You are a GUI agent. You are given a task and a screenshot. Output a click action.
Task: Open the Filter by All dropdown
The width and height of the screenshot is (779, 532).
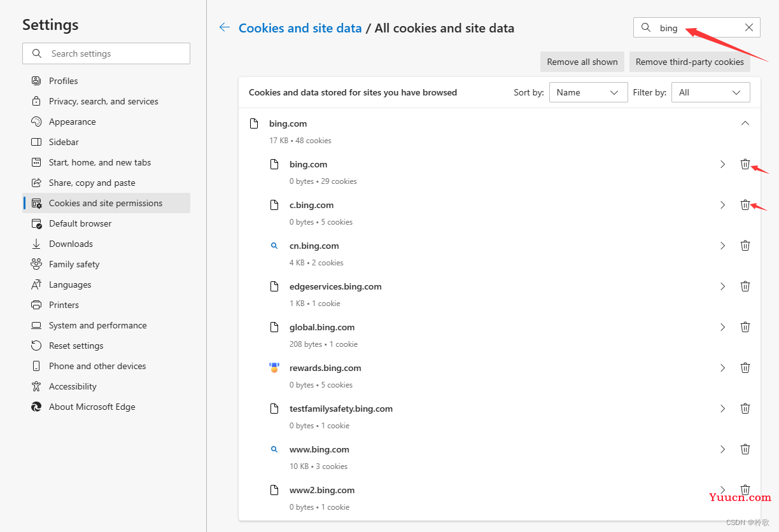[x=711, y=92]
